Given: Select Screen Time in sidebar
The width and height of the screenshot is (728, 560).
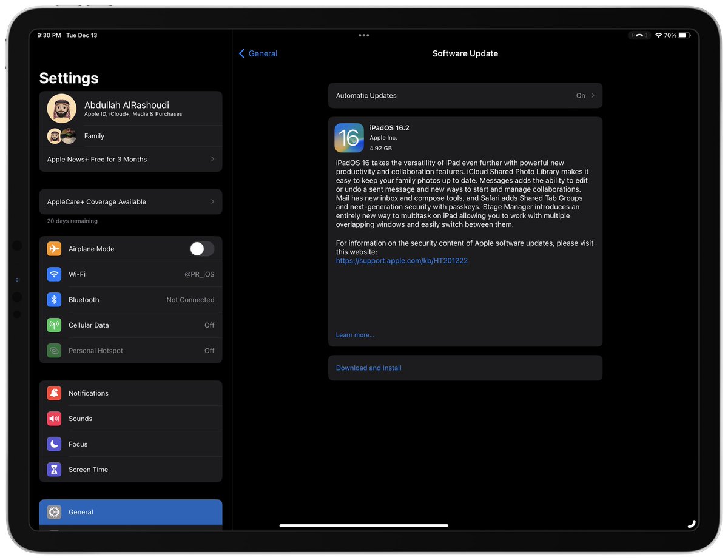Looking at the screenshot, I should 130,470.
